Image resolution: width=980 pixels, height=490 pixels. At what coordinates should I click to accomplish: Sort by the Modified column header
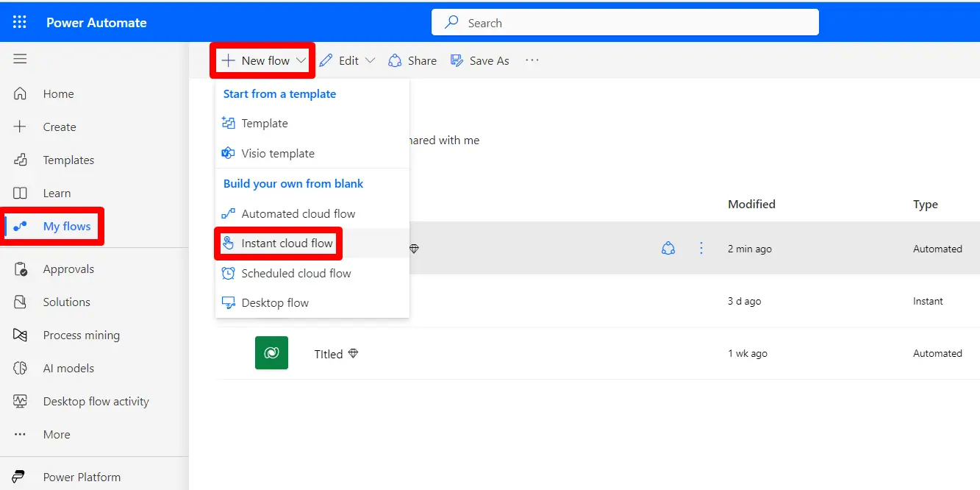(x=751, y=205)
